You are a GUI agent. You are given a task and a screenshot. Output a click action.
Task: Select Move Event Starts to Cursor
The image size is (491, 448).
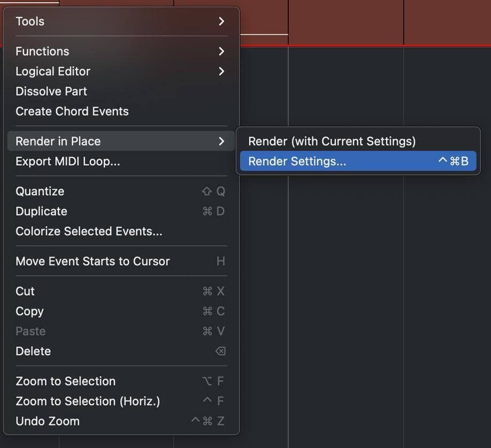pos(121,261)
